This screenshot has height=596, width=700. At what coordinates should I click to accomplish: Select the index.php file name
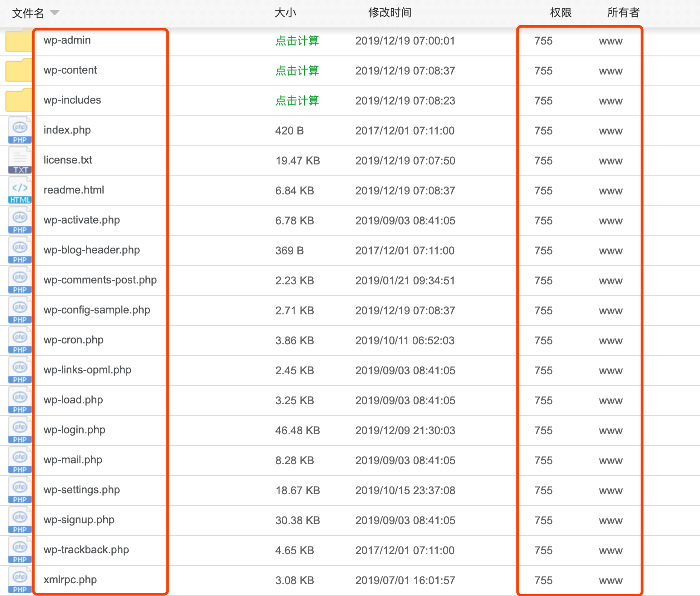67,130
